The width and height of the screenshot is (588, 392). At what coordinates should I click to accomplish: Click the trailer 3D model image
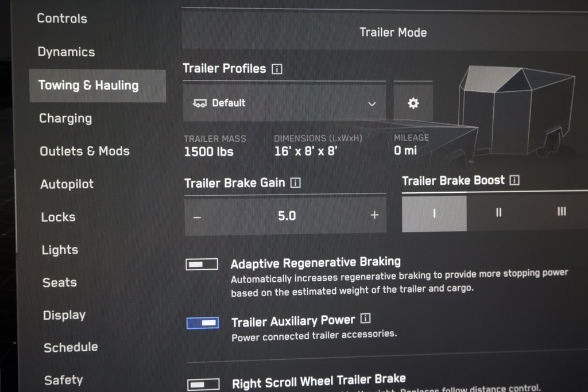pyautogui.click(x=517, y=112)
